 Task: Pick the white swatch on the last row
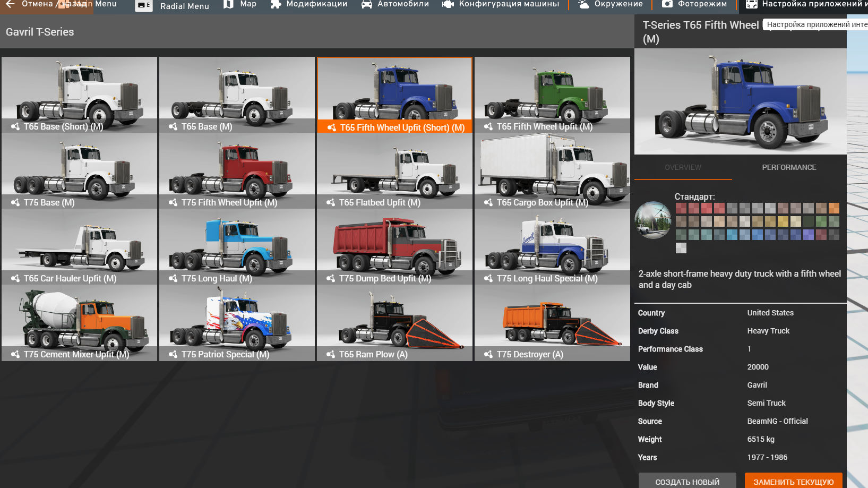click(x=681, y=247)
